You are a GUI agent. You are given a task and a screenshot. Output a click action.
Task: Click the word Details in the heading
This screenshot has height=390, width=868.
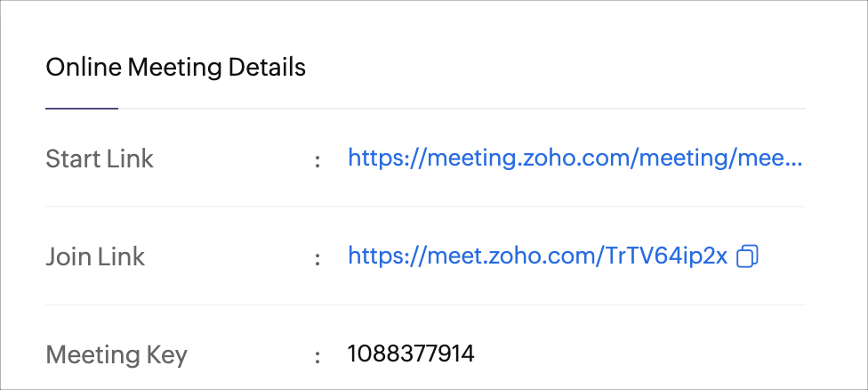(x=268, y=68)
